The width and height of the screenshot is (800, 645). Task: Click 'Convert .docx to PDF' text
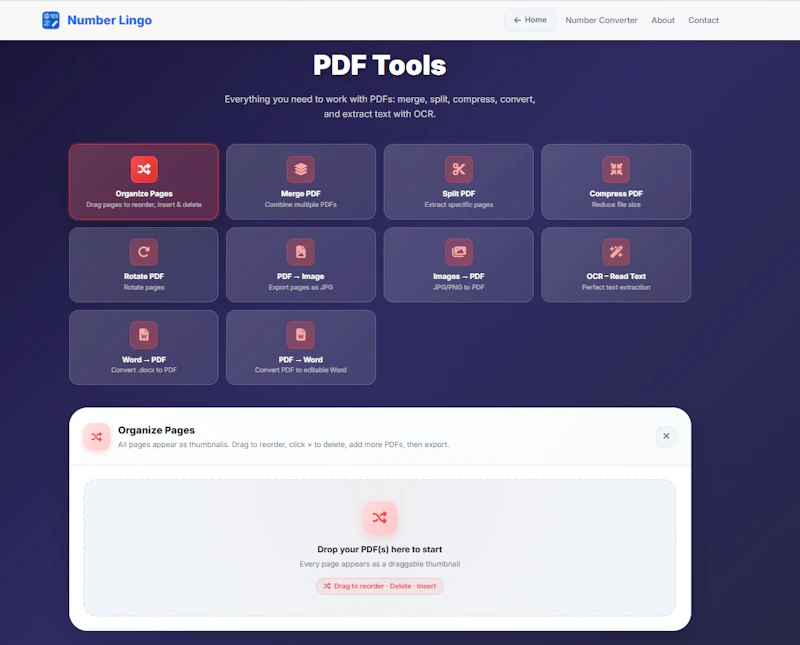[144, 370]
